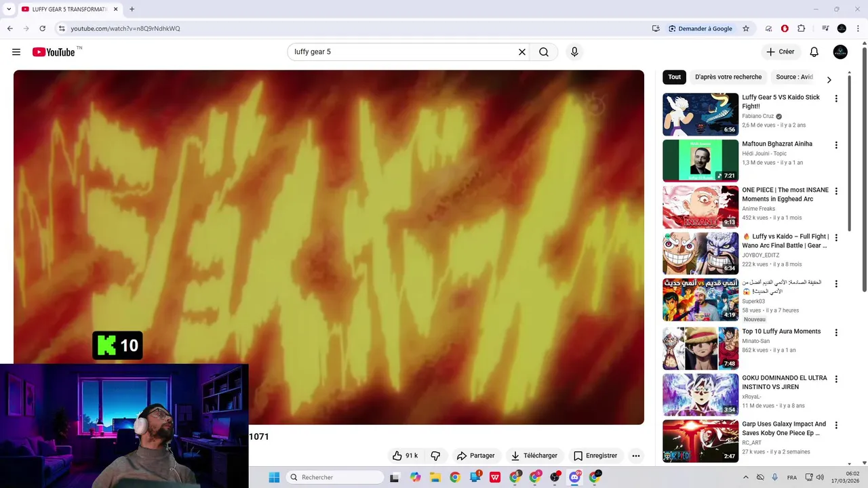Viewport: 868px width, 488px height.
Task: Show hidden system tray icons
Action: point(746,477)
